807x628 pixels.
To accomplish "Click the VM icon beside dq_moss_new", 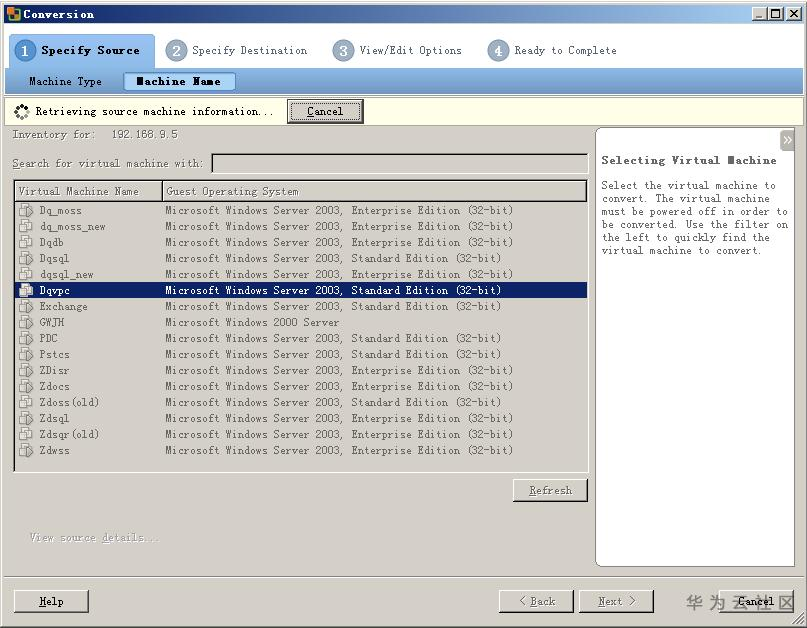I will coord(26,226).
